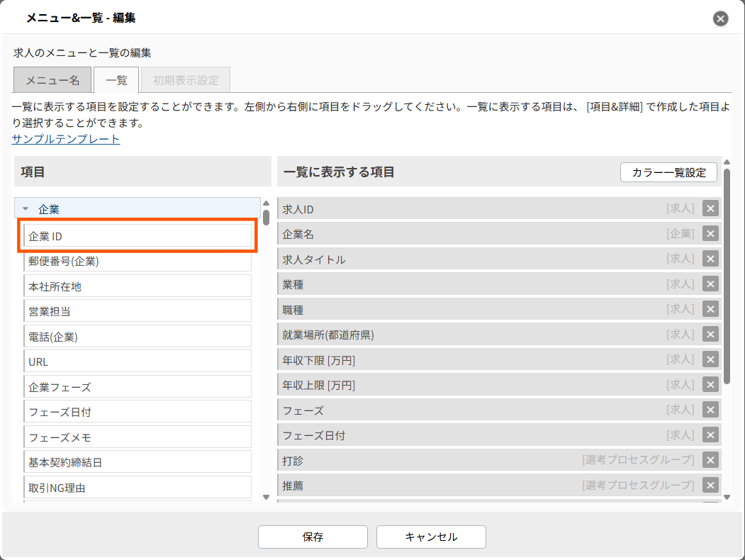The height and width of the screenshot is (560, 745).
Task: Click the 年収下限 [万円] displayed item row
Action: point(499,359)
